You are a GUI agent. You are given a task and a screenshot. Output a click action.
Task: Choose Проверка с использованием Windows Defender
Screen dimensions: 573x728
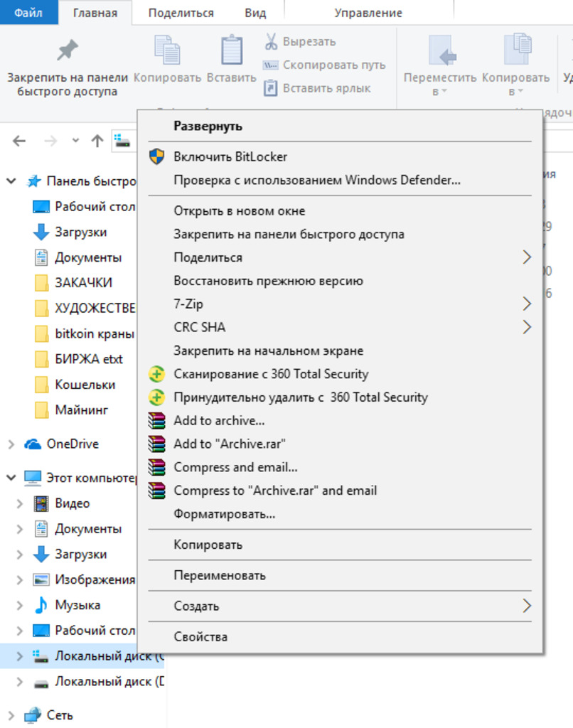340,180
